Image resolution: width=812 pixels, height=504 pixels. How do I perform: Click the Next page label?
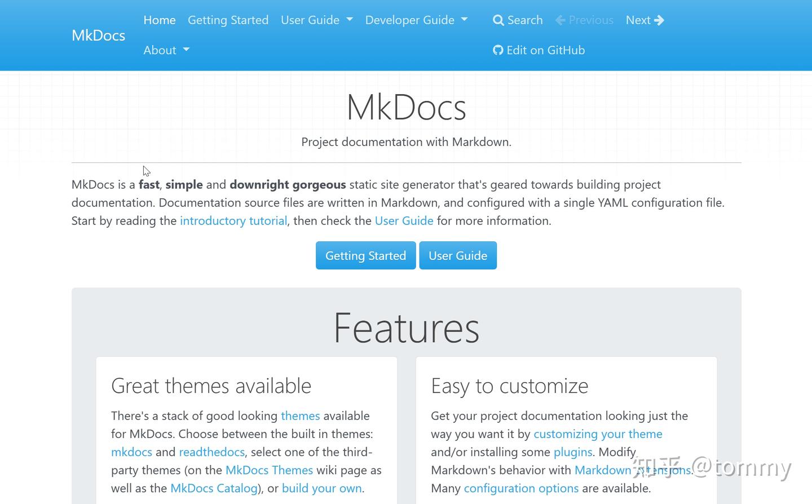(638, 20)
